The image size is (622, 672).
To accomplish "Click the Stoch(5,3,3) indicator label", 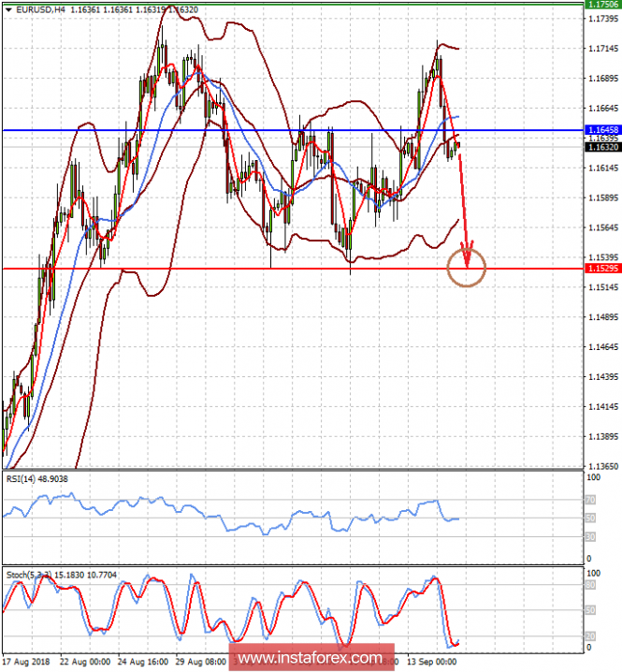I will (x=61, y=575).
